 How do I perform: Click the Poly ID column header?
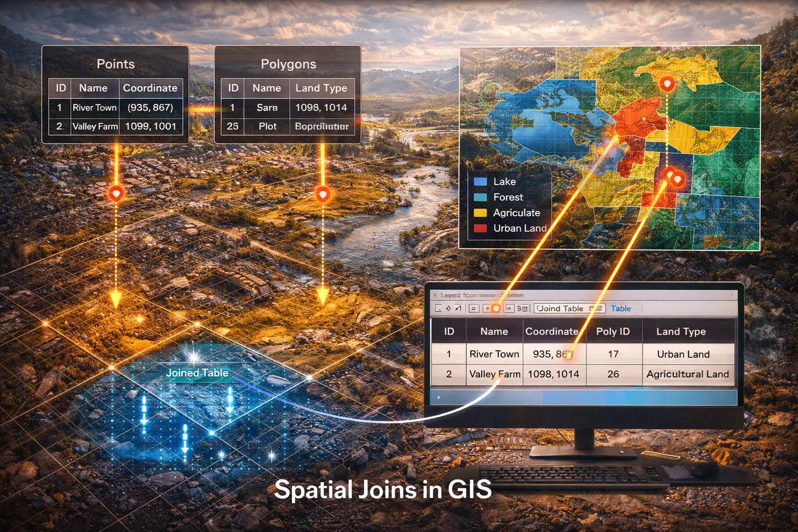point(614,331)
